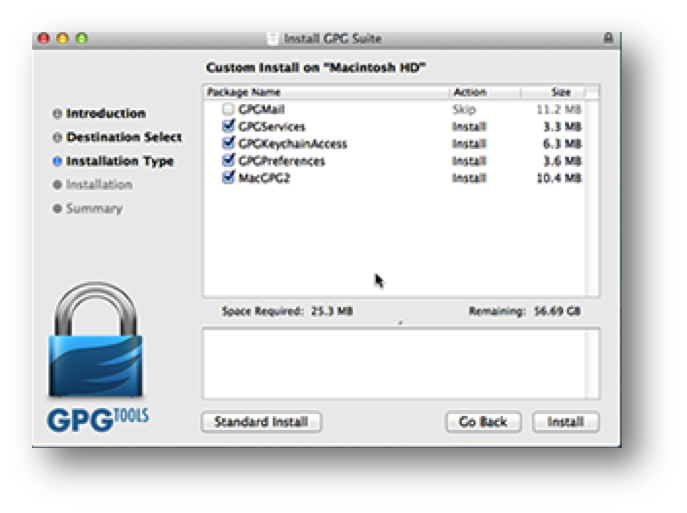Click inside the package description box
Image resolution: width=687 pixels, height=513 pixels.
pos(400,363)
